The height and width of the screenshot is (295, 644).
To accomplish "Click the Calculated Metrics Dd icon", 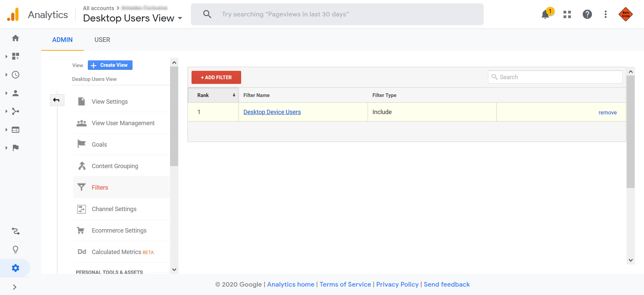I will pos(82,252).
